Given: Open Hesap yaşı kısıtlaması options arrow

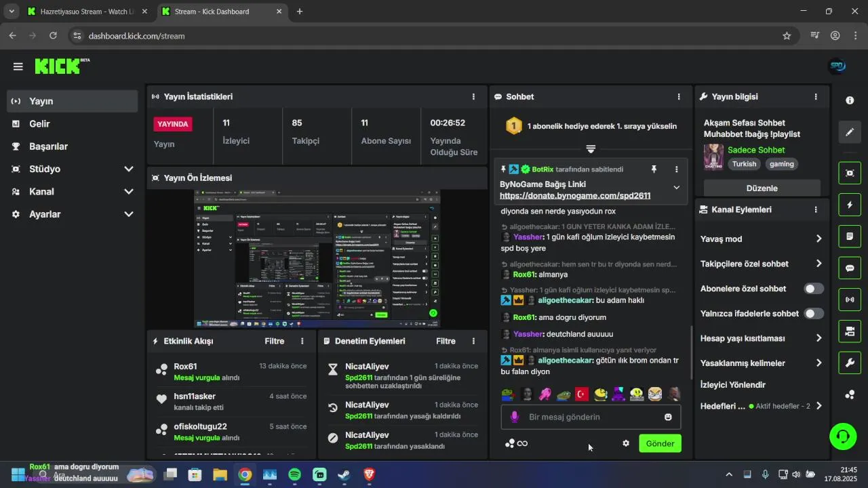Looking at the screenshot, I should click(x=818, y=338).
